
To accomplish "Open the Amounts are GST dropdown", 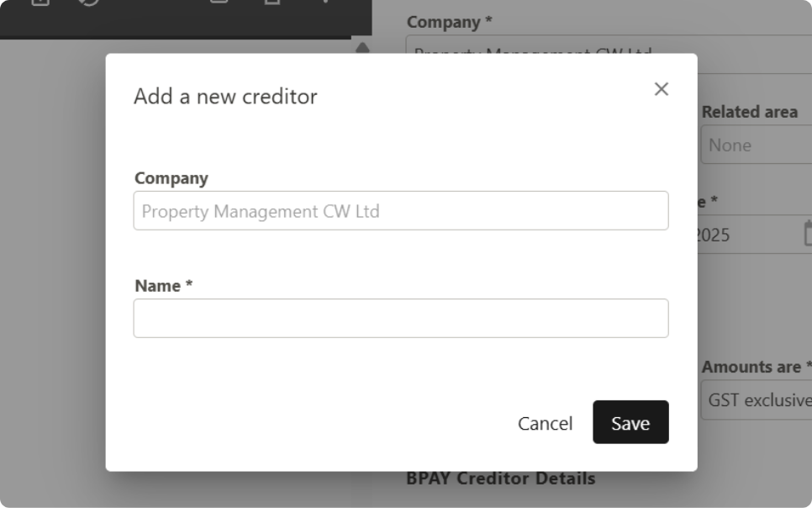I will tap(757, 400).
